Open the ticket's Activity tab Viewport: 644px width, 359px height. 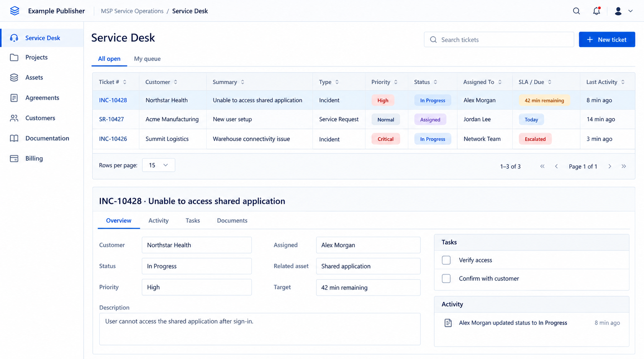(159, 221)
